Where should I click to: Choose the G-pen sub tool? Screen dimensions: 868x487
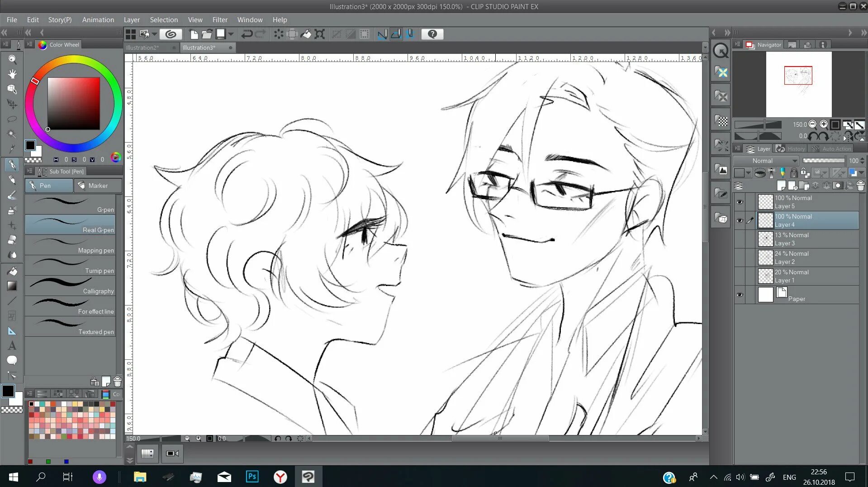point(70,204)
